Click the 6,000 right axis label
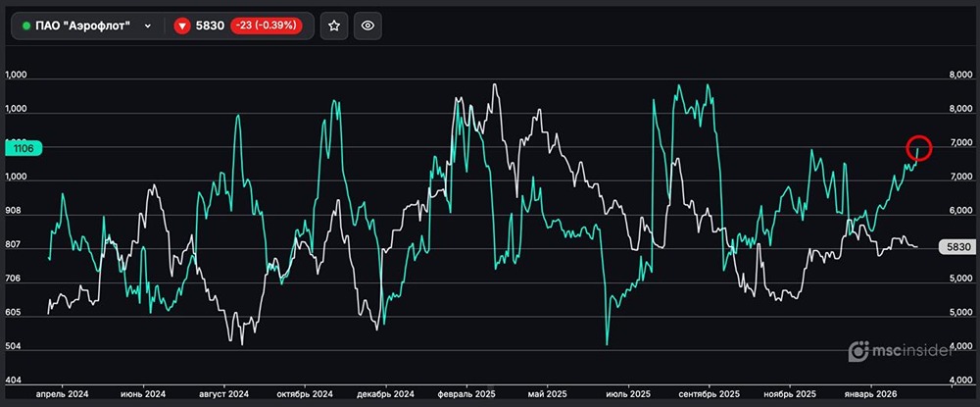 point(961,211)
